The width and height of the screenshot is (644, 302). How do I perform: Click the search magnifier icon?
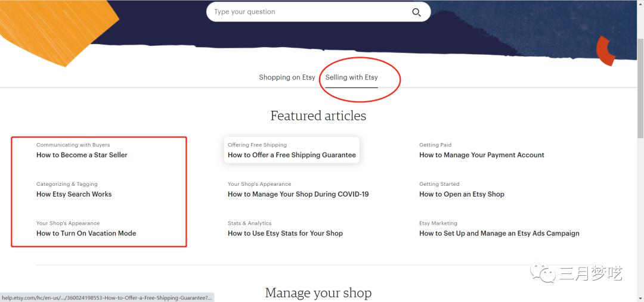click(416, 13)
